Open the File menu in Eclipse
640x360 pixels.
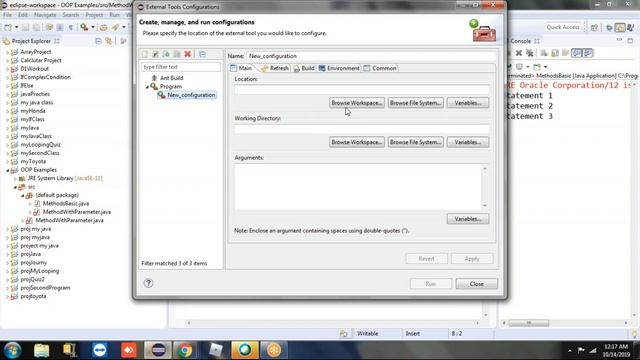point(7,15)
